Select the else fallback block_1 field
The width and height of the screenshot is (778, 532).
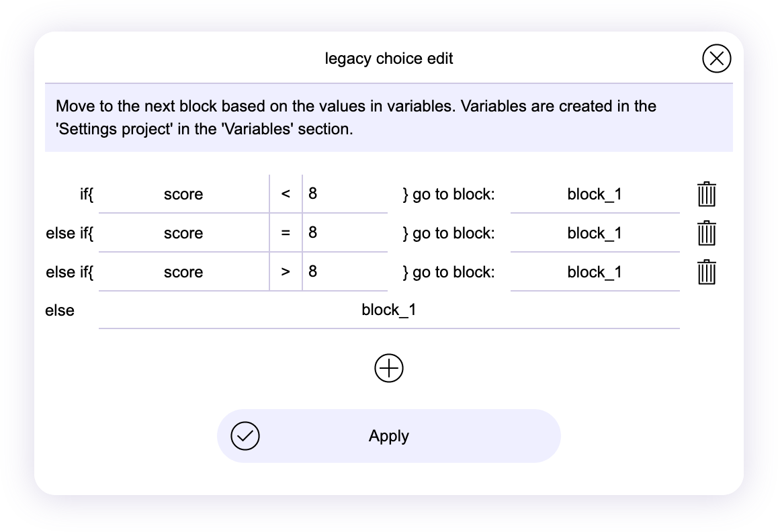click(x=389, y=310)
